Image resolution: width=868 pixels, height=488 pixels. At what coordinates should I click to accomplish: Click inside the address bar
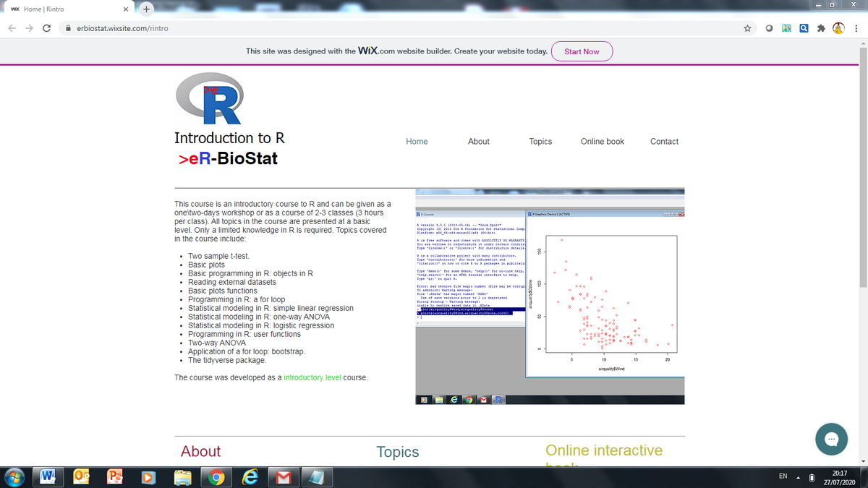(217, 27)
